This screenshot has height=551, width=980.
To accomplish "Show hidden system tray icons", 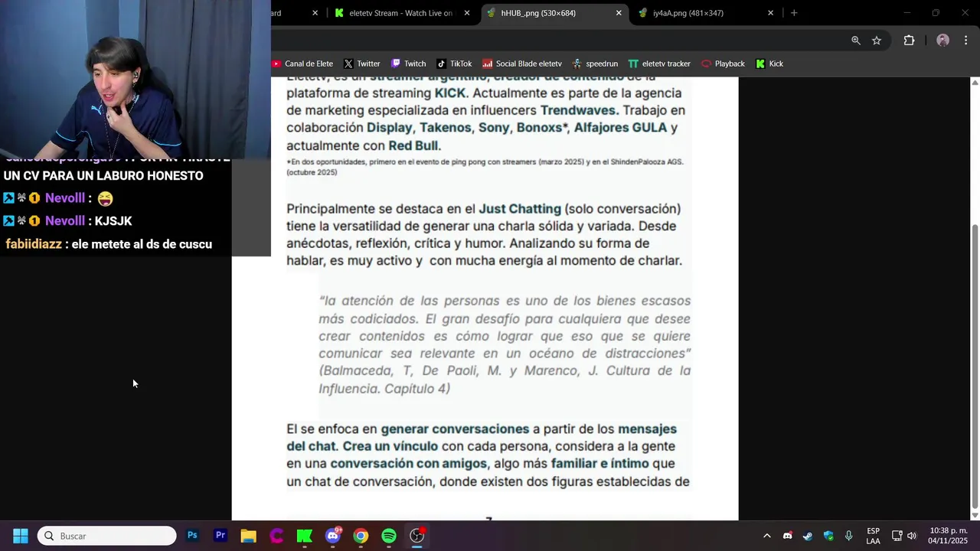I will point(766,536).
